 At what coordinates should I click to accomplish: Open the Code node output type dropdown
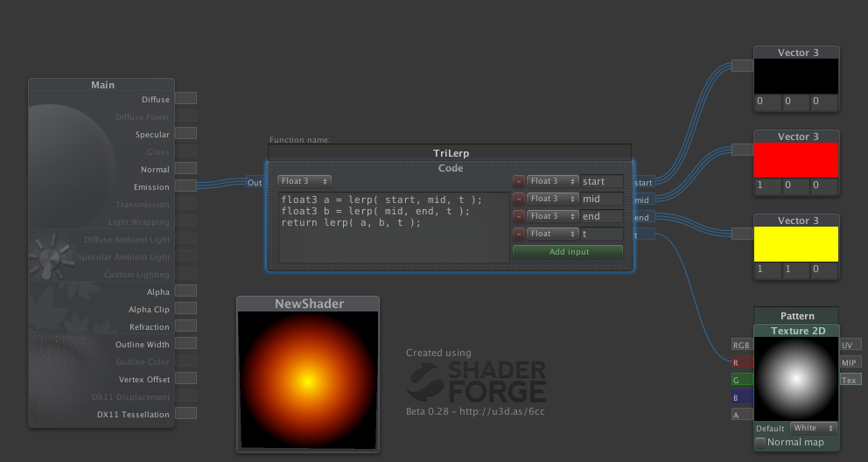click(304, 181)
